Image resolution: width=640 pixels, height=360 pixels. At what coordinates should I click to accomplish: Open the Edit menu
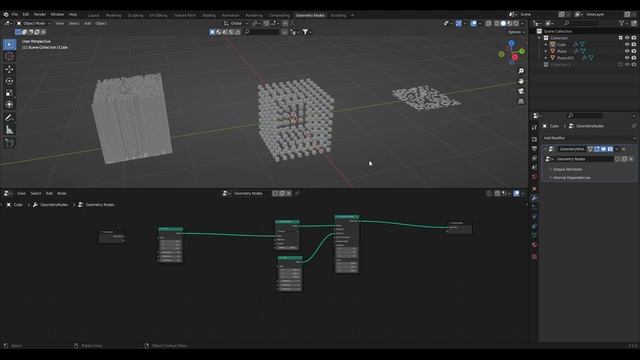pos(26,14)
